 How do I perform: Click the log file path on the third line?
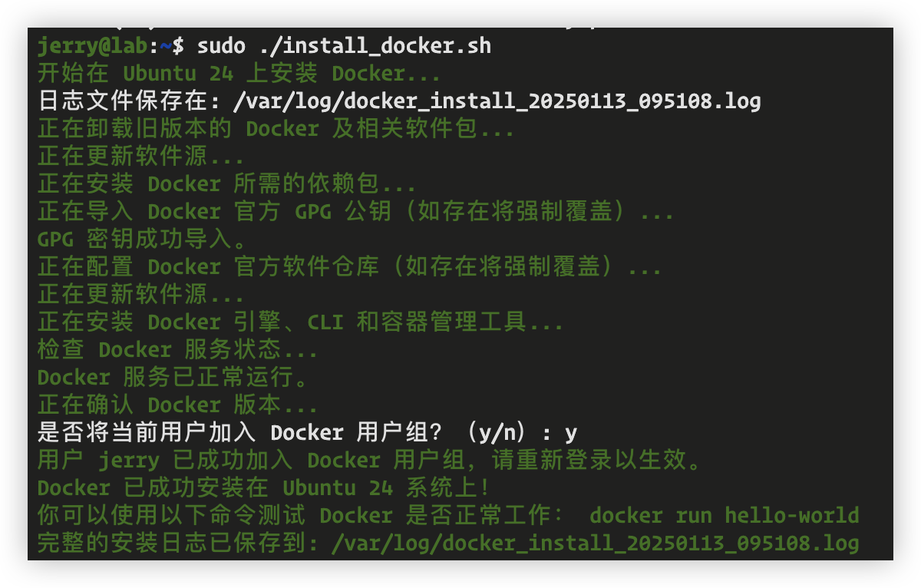tap(497, 101)
